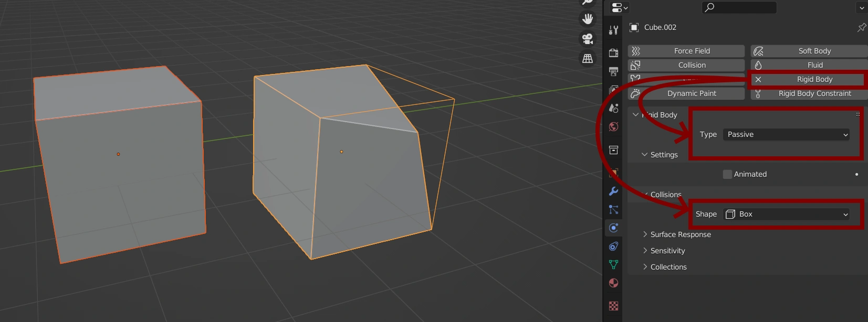
Task: Click the animate property dot beside Animated
Action: [857, 174]
